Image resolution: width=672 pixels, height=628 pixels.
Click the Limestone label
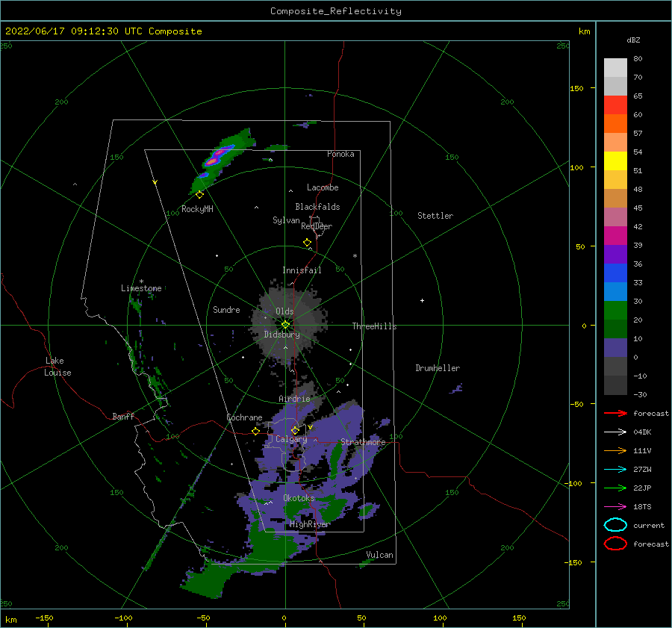click(x=141, y=288)
